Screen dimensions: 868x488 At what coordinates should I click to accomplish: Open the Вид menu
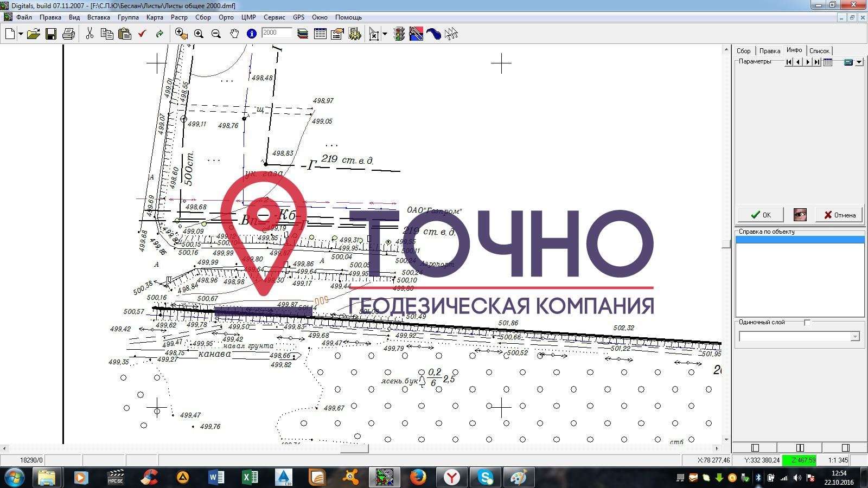[74, 17]
